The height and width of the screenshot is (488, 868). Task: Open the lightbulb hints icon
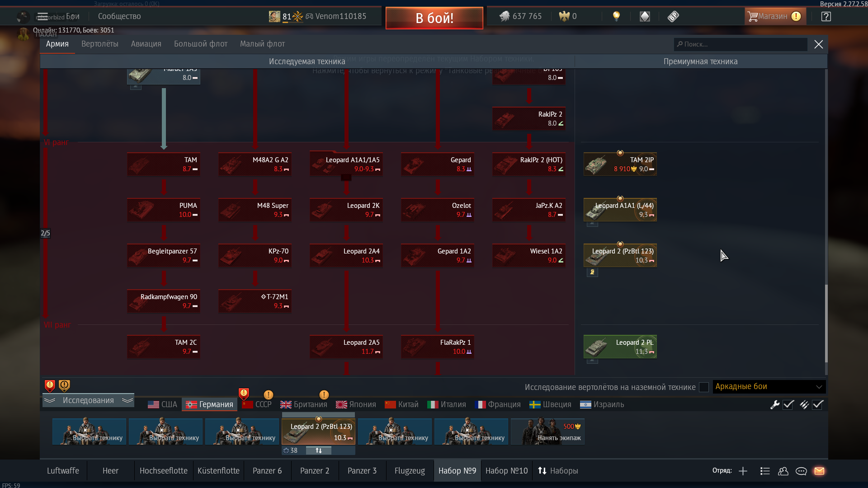[x=616, y=16]
